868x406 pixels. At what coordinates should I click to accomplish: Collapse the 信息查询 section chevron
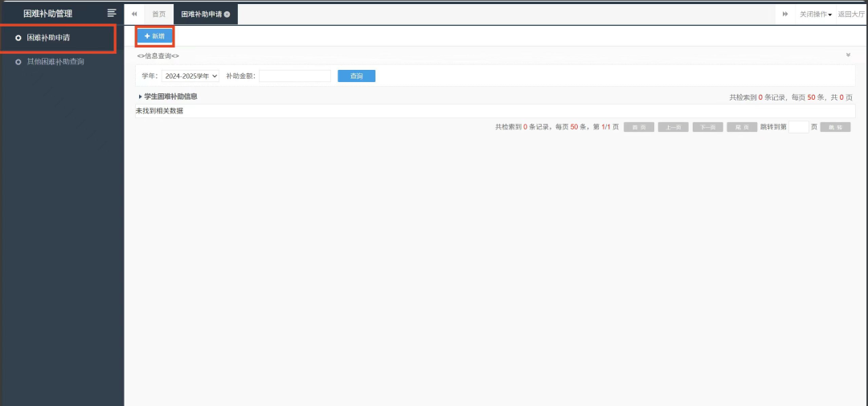(848, 55)
